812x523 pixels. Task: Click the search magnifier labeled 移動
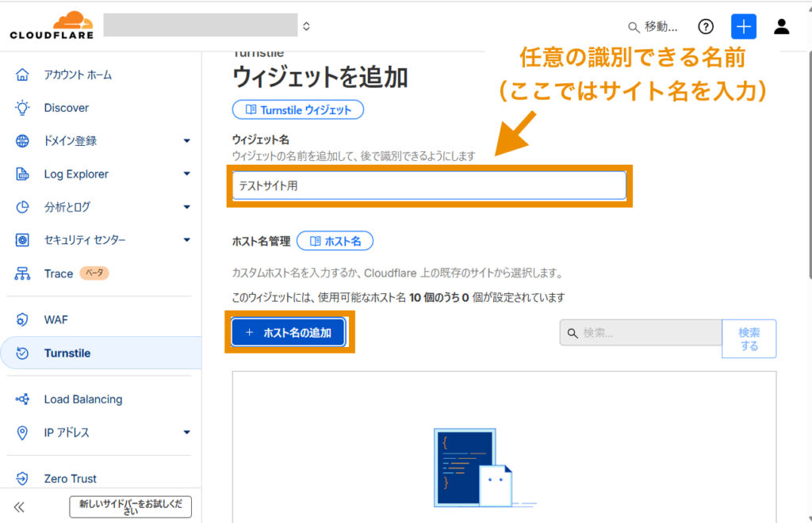click(653, 27)
